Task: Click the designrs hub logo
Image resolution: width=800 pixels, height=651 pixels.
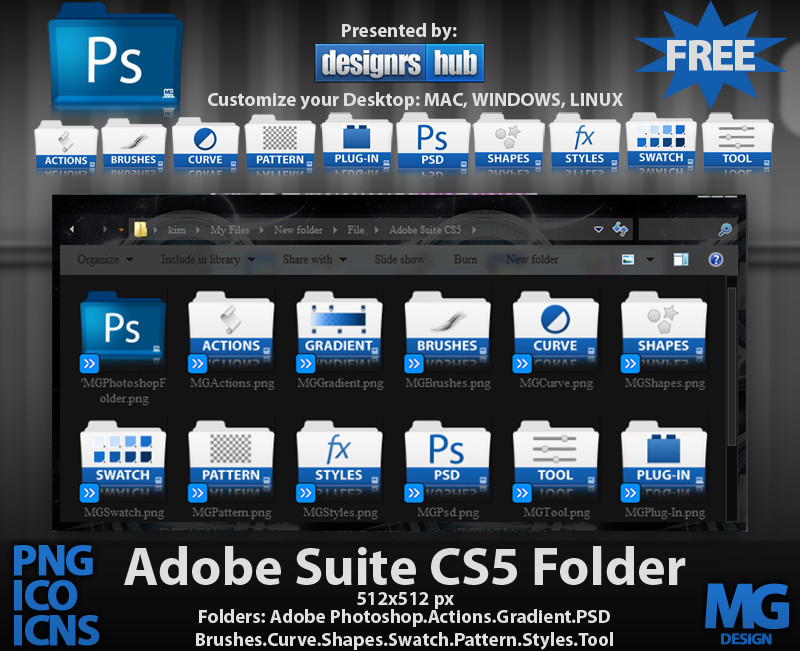Action: [399, 63]
